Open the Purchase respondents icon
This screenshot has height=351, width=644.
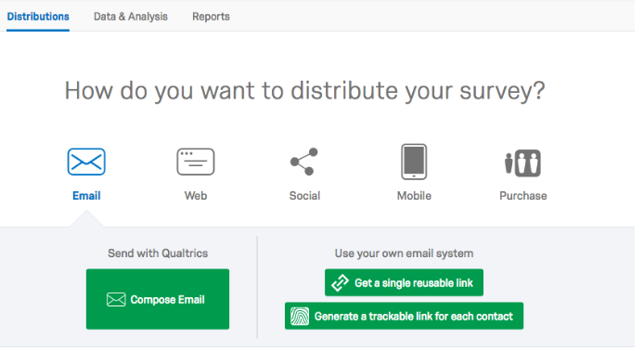tap(522, 163)
